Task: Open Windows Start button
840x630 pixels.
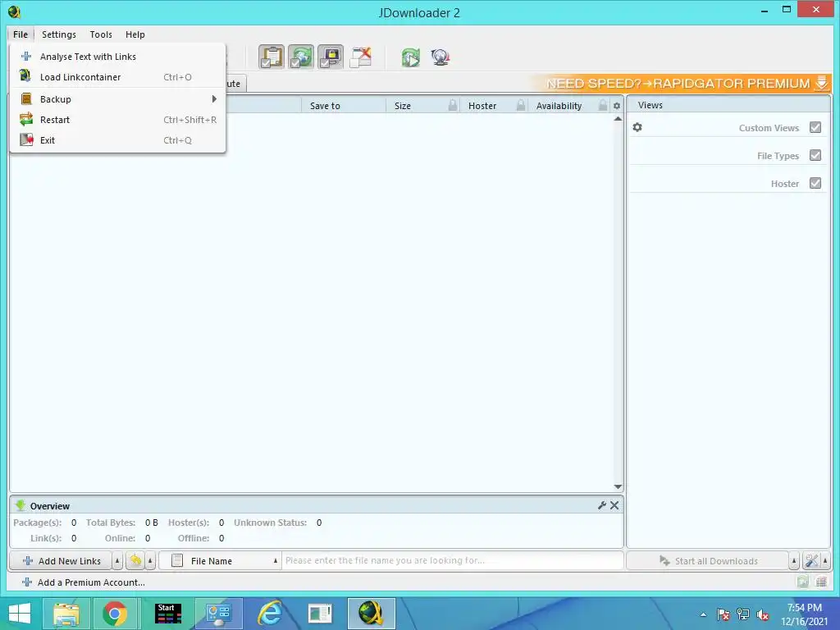Action: click(20, 614)
